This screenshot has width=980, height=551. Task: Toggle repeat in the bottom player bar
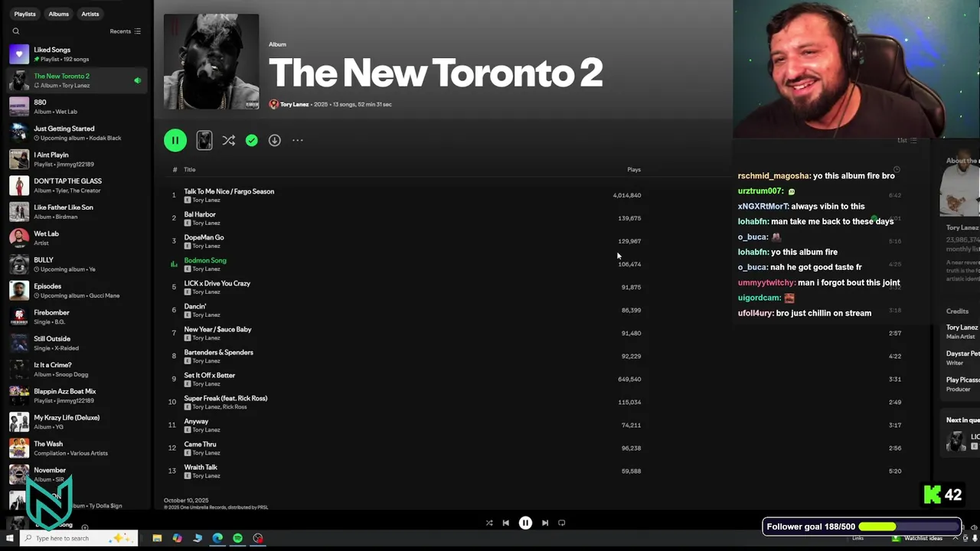click(x=562, y=523)
